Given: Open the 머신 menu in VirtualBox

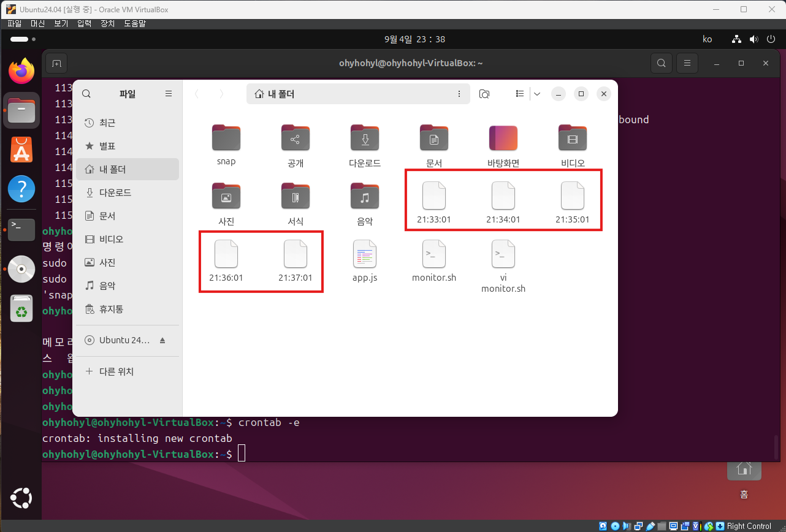Looking at the screenshot, I should click(x=38, y=23).
